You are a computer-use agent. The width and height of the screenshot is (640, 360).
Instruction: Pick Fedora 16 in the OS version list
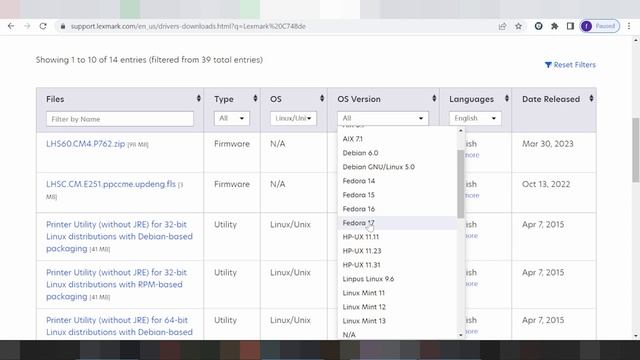click(397, 209)
